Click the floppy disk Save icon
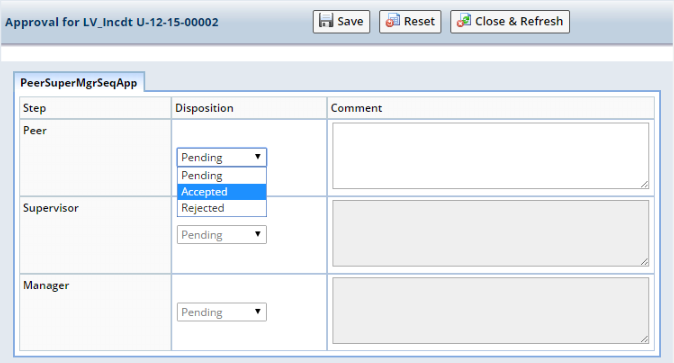 coord(326,21)
